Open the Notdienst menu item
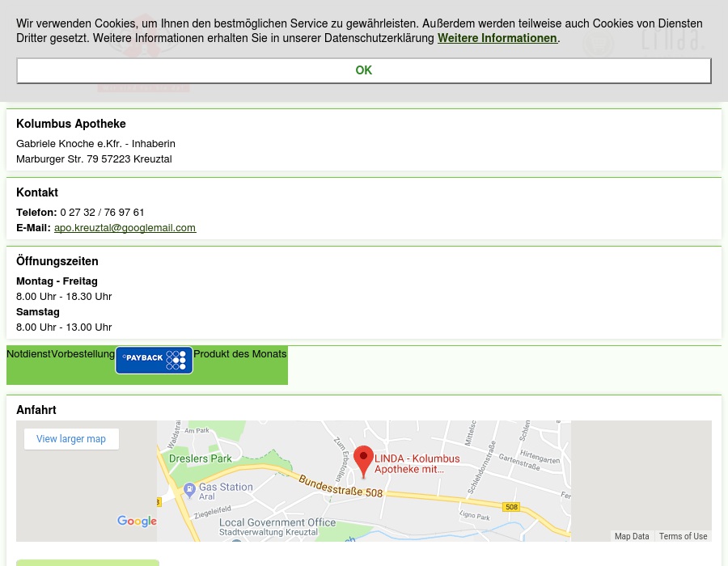Screen dimensions: 728x566 coord(28,354)
